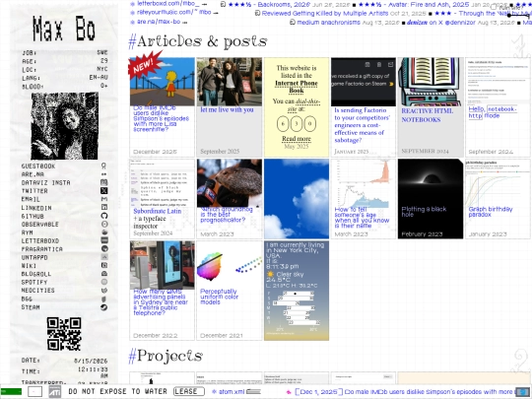Click the Are.na icon in sidebar
532x399 pixels.
pos(103,174)
